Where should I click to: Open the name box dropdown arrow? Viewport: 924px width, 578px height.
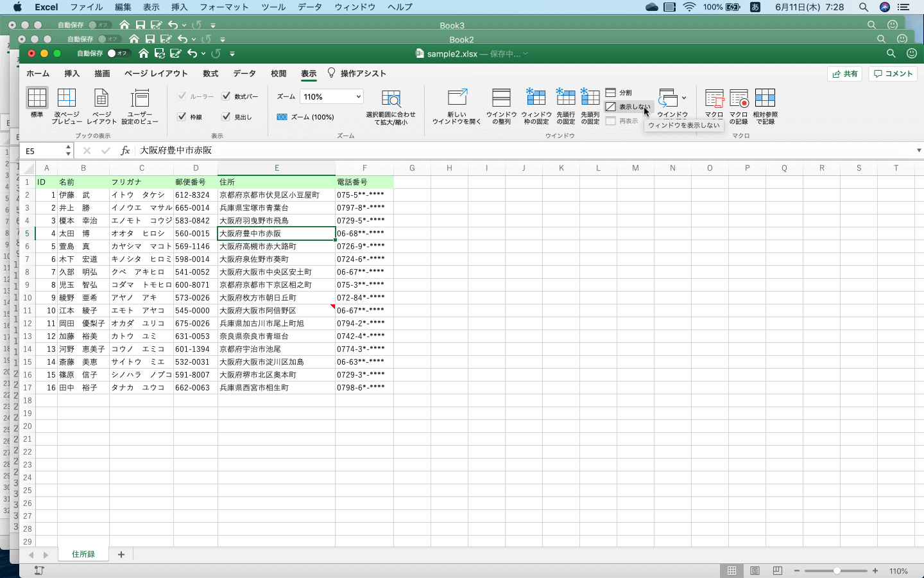[x=69, y=150]
